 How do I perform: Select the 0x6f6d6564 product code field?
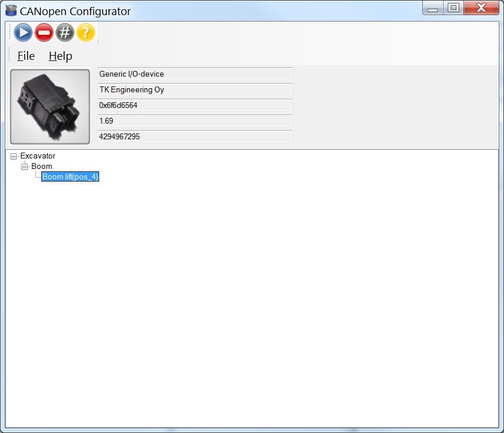click(194, 105)
